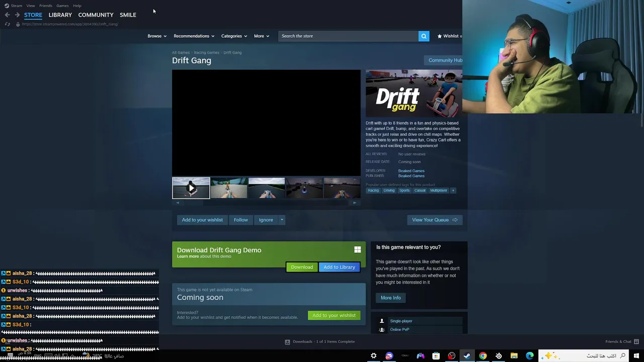This screenshot has width=644, height=362.
Task: Open the Games menu
Action: click(x=62, y=6)
